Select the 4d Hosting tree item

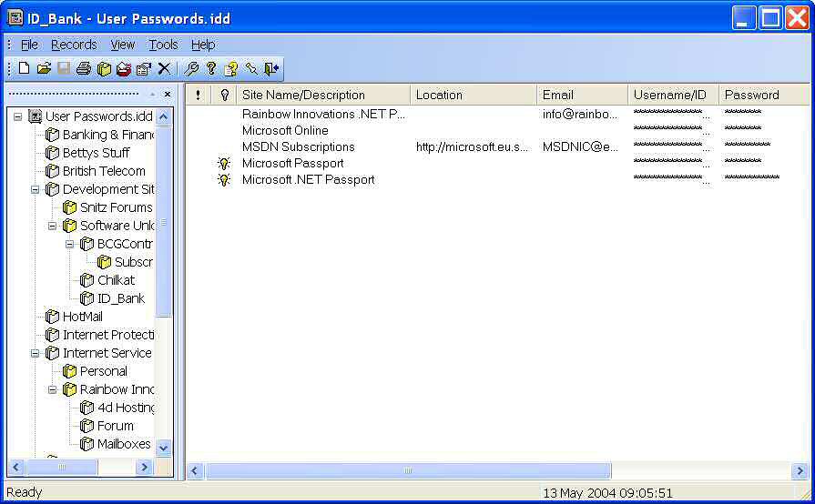coord(126,408)
